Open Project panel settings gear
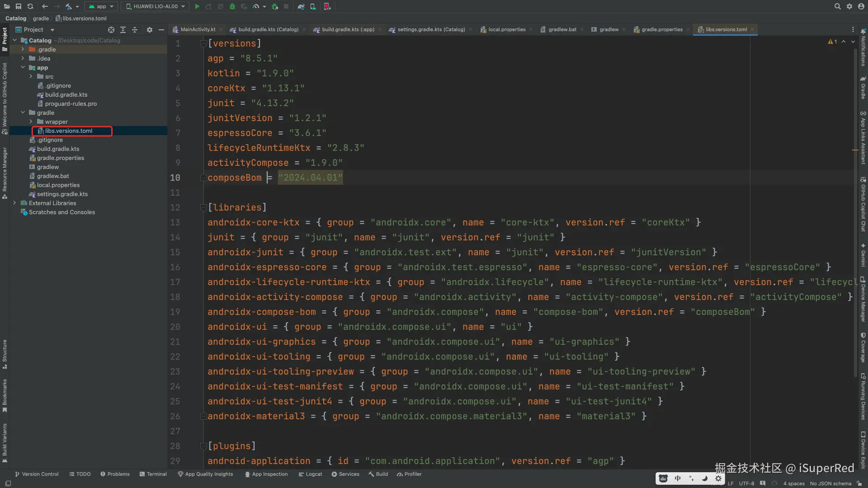Viewport: 868px width, 488px height. tap(150, 30)
